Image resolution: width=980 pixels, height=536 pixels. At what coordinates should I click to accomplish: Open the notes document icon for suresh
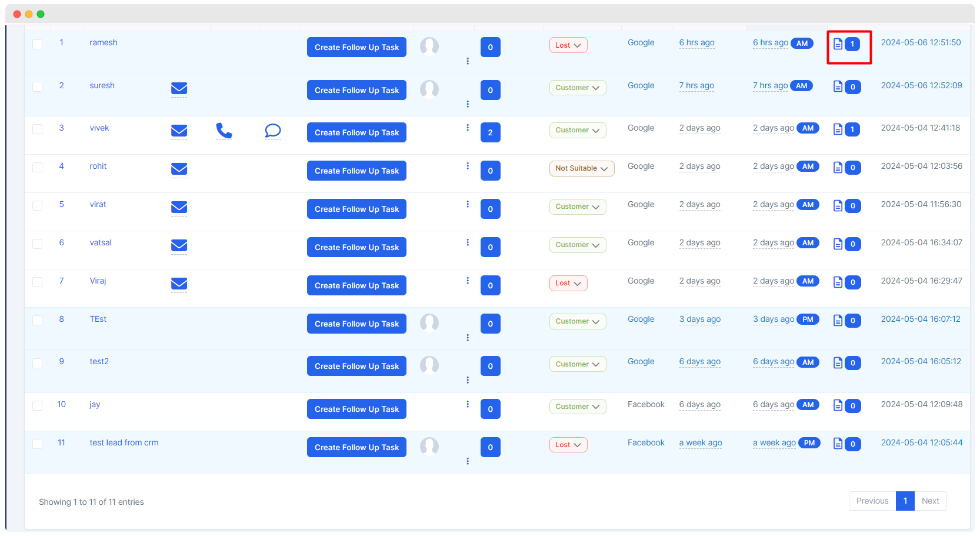838,86
